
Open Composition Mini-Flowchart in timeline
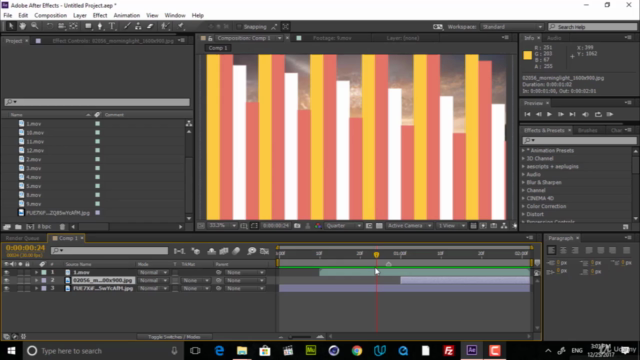pos(179,251)
